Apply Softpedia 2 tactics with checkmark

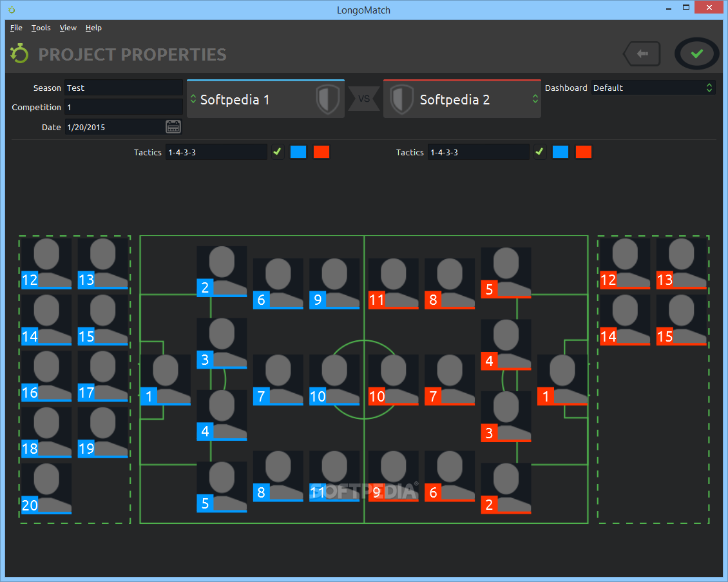539,152
